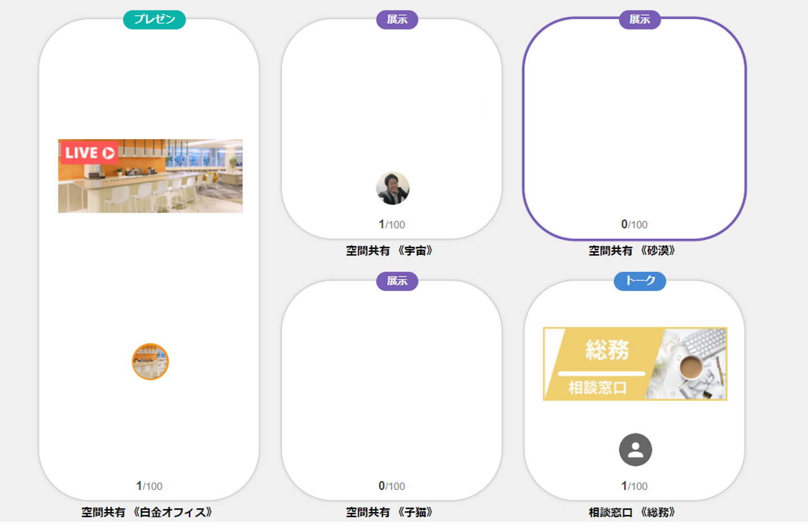Viewport: 808px width, 532px height.
Task: Click the gray default user avatar in 総務 room
Action: 636,450
